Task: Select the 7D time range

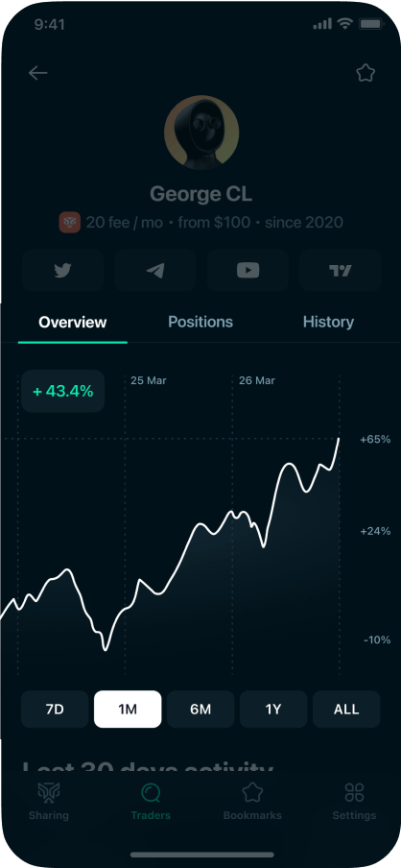Action: click(55, 710)
